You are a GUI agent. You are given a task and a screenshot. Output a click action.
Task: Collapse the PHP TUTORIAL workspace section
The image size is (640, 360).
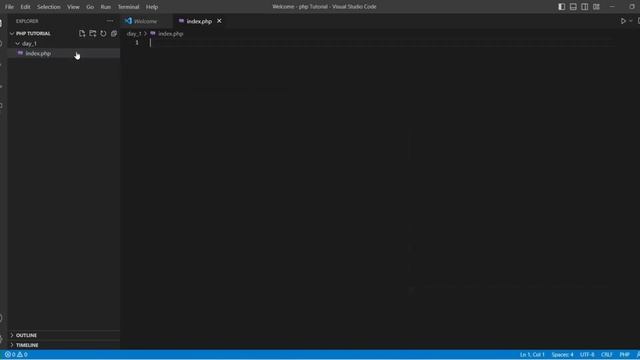click(x=12, y=33)
